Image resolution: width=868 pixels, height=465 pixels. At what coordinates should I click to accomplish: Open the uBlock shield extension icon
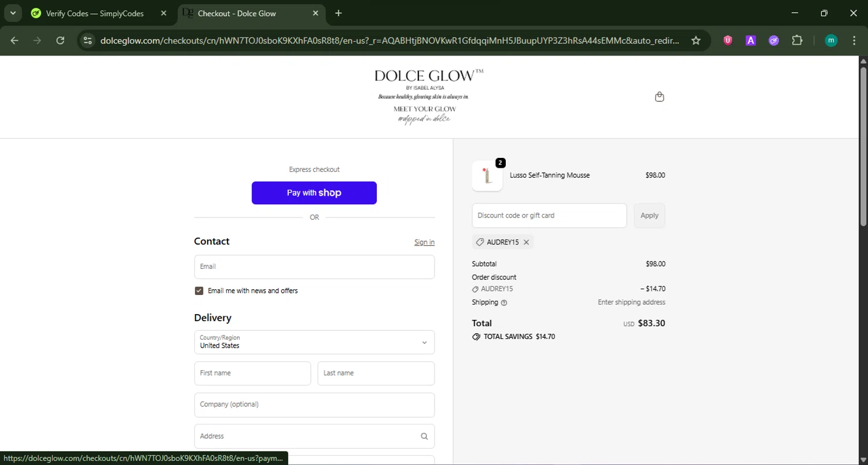(728, 40)
